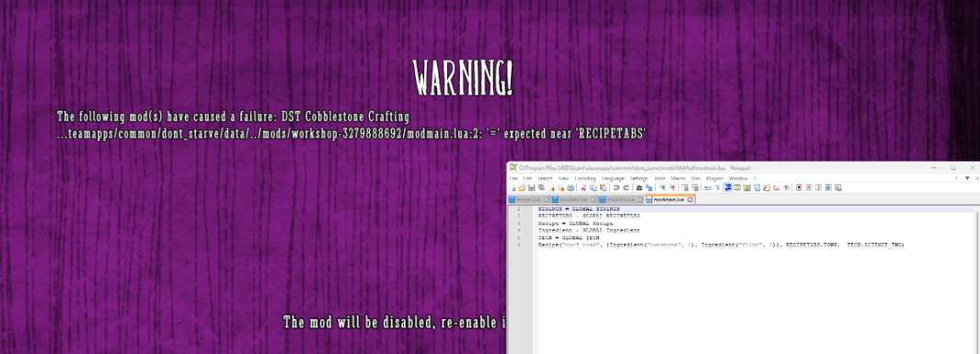980x354 pixels.
Task: Click the Stop Recording macro icon
Action: pyautogui.click(x=809, y=188)
